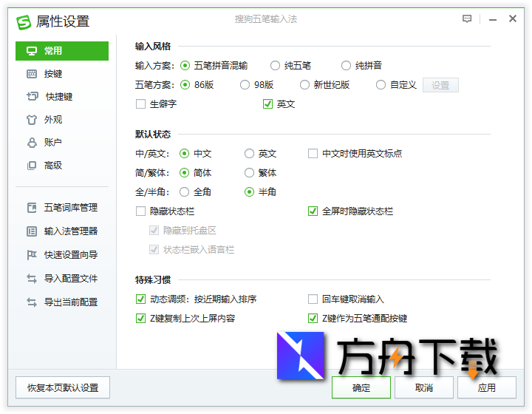Click the keyboard icon beside 按键
This screenshot has width=532, height=414.
[x=32, y=74]
